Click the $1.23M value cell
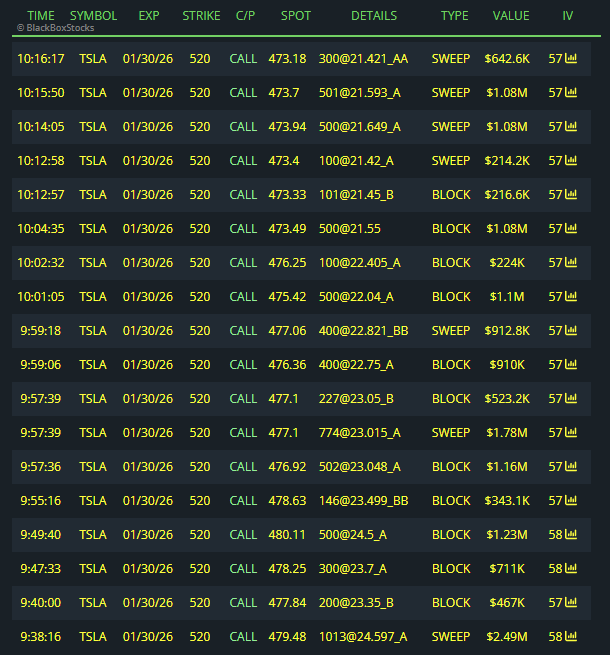 (x=507, y=535)
